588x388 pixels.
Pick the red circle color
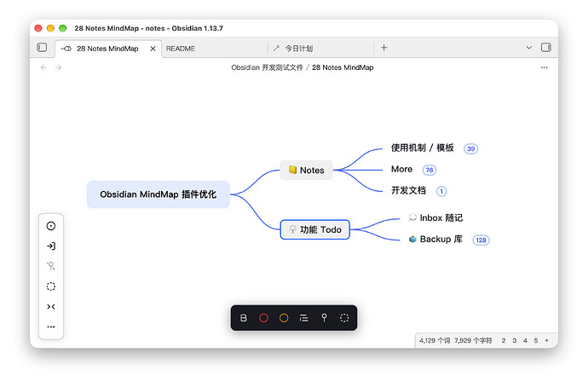point(263,318)
